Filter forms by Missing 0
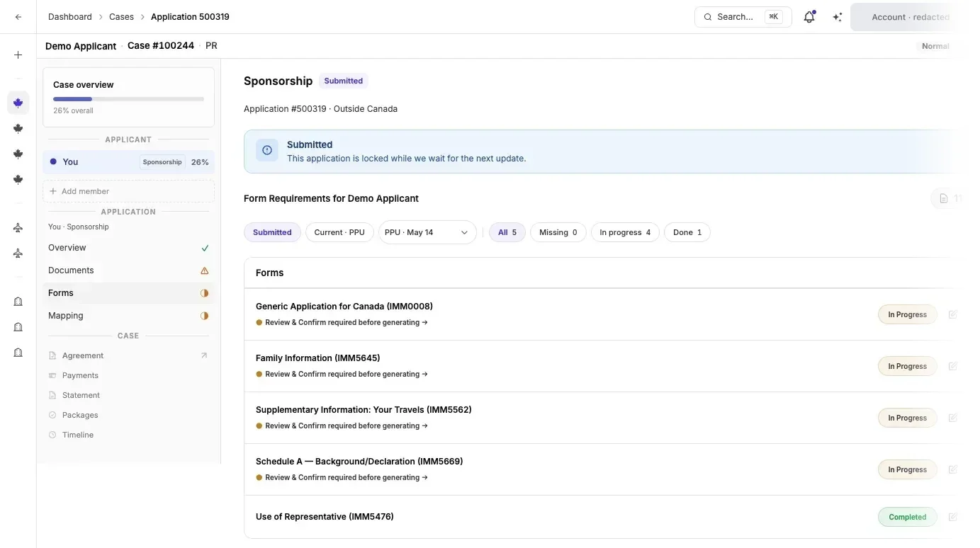 (558, 232)
